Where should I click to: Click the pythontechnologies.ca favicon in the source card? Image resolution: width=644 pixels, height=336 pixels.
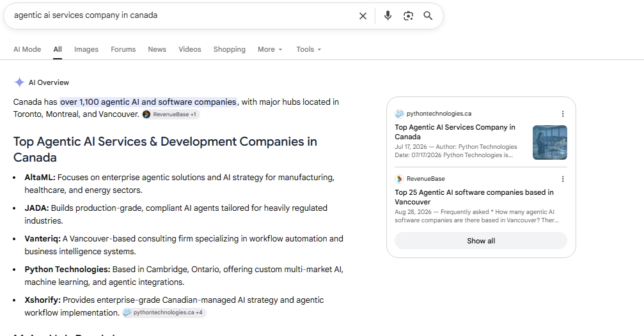pos(399,114)
